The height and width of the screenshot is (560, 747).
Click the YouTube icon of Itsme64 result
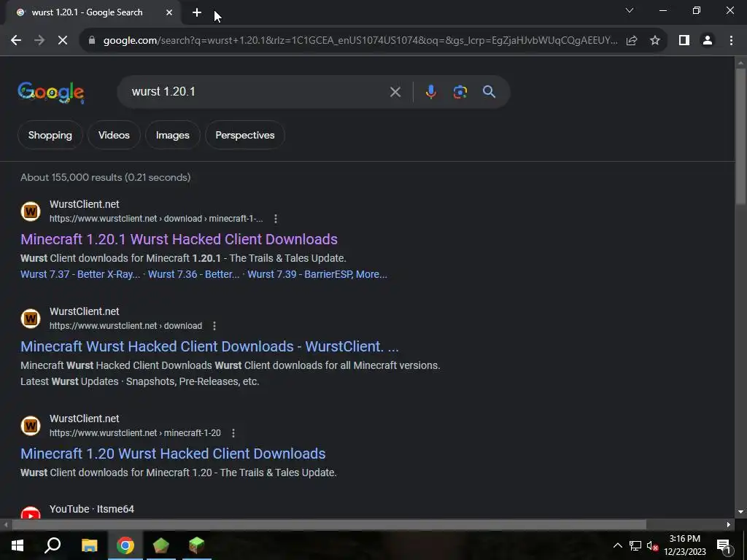coord(31,513)
